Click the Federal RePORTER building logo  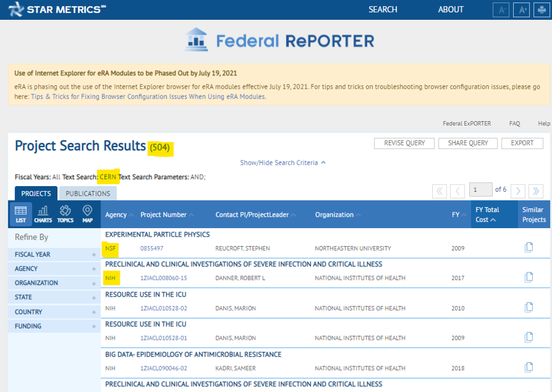(196, 40)
